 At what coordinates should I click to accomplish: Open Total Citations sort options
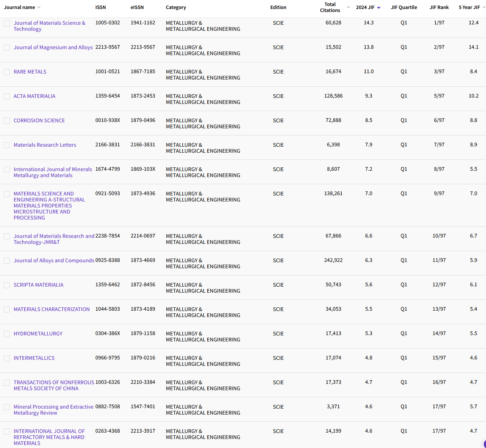348,7
